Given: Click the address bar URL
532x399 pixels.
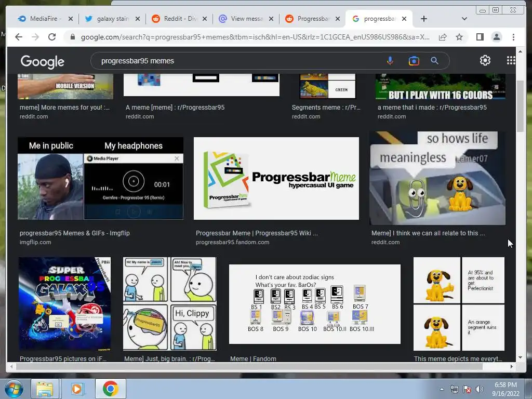Looking at the screenshot, I should point(255,37).
